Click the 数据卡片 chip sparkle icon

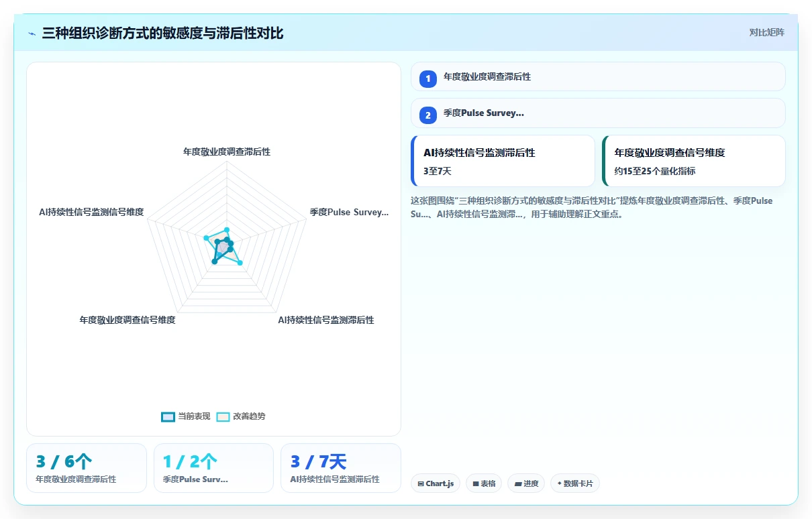(559, 483)
